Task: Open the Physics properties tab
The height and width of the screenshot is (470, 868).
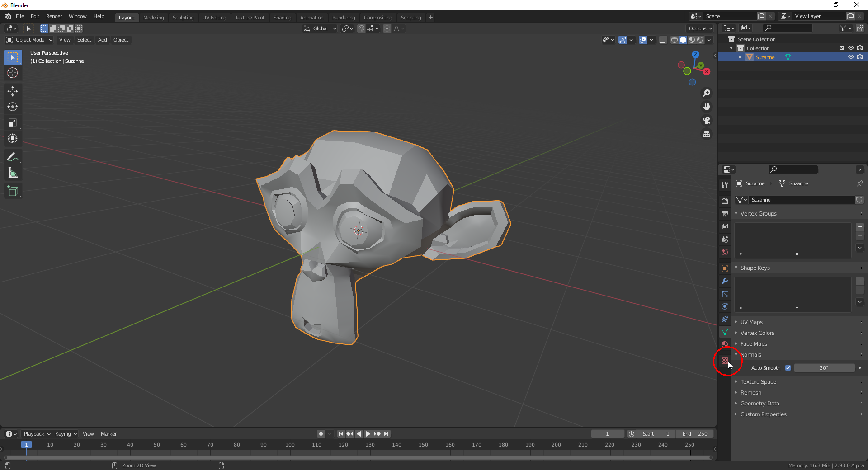Action: pos(725,306)
